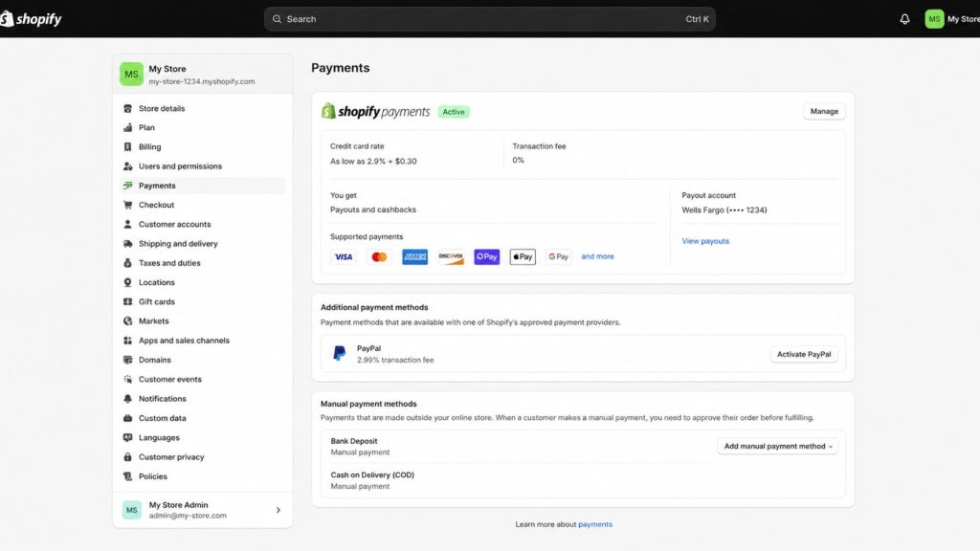The height and width of the screenshot is (551, 980).
Task: Click the Apps and sales channels icon
Action: 127,341
